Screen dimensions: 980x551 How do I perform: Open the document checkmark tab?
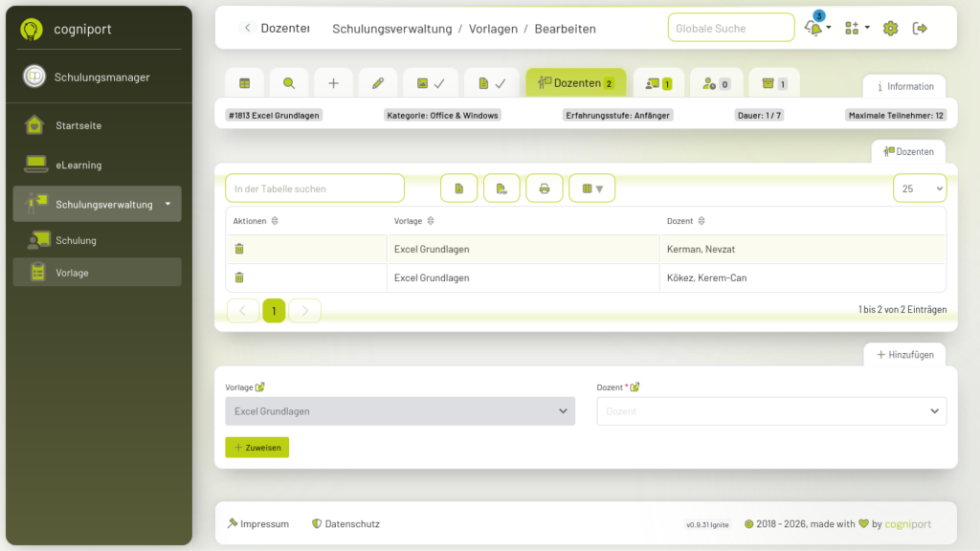pos(492,83)
